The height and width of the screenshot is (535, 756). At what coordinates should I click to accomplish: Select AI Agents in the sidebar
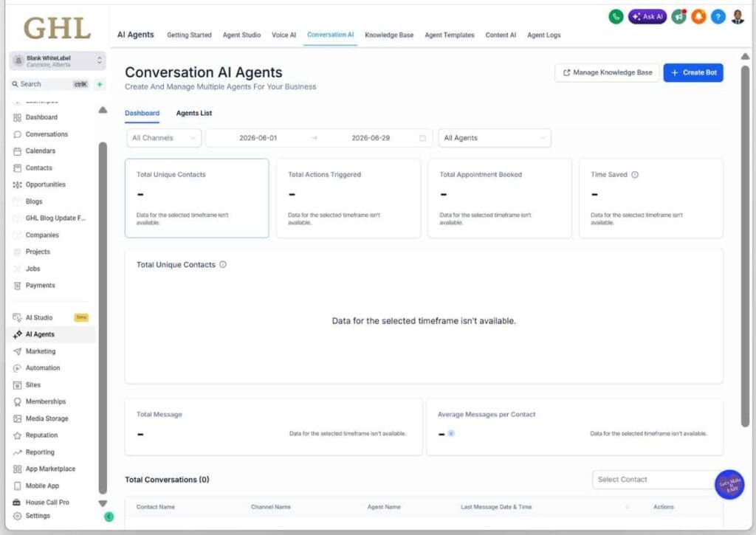(40, 334)
